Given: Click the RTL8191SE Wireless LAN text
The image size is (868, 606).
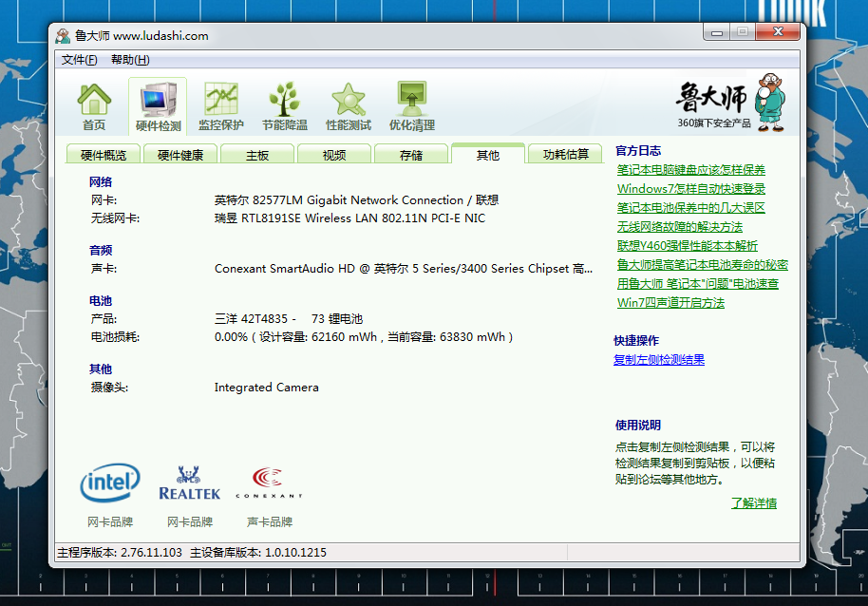Looking at the screenshot, I should point(349,218).
